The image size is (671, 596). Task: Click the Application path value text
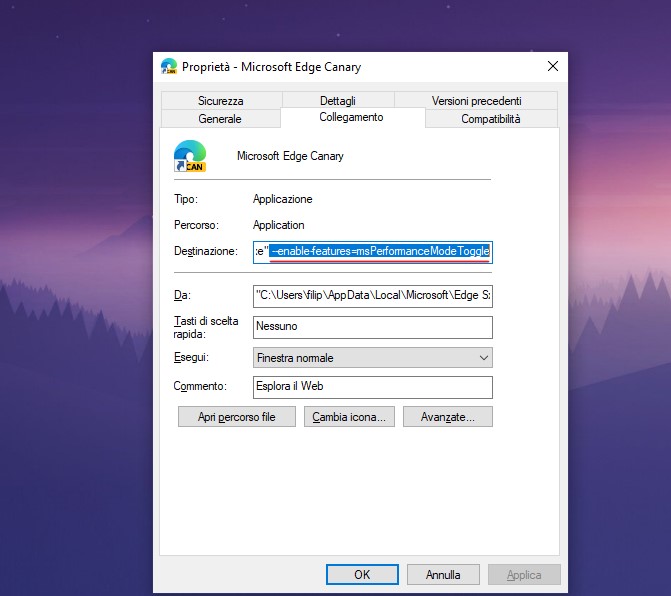tap(279, 225)
